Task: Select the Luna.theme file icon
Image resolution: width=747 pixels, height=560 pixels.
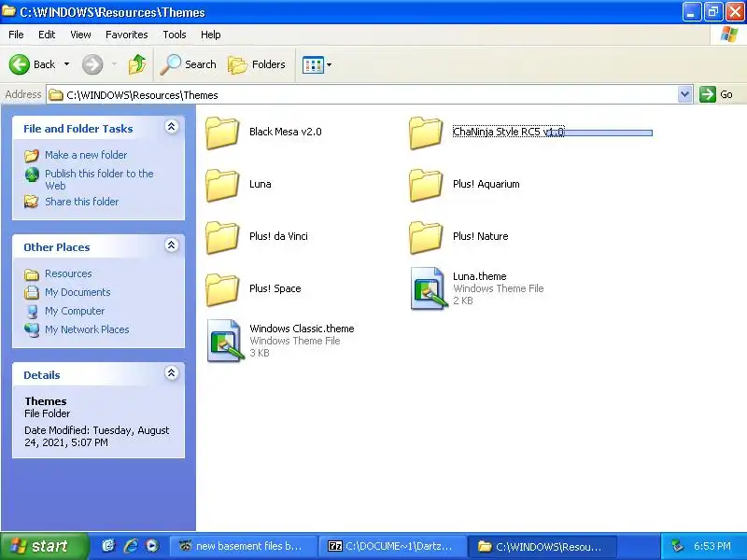Action: click(429, 288)
